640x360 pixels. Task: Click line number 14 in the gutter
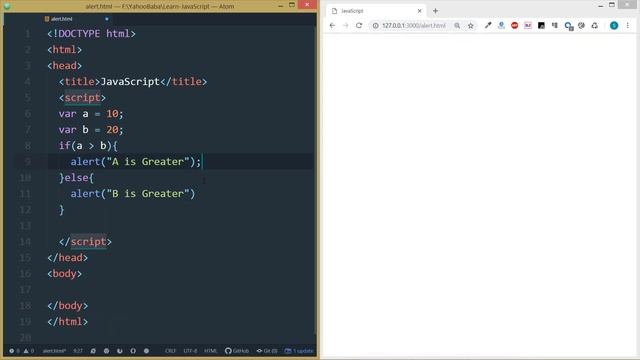click(25, 242)
